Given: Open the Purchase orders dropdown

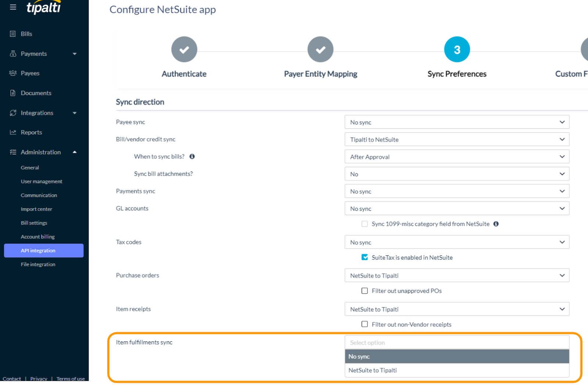Looking at the screenshot, I should tap(457, 275).
